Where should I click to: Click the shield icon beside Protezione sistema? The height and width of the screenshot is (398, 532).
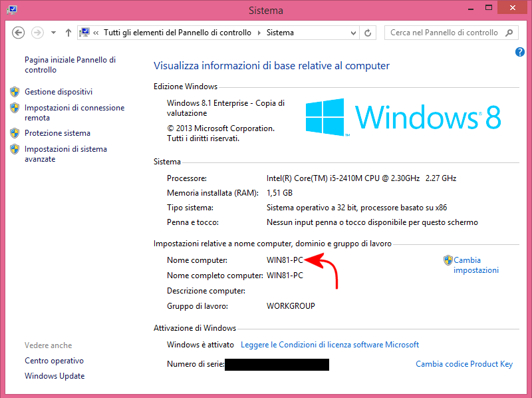[15, 133]
